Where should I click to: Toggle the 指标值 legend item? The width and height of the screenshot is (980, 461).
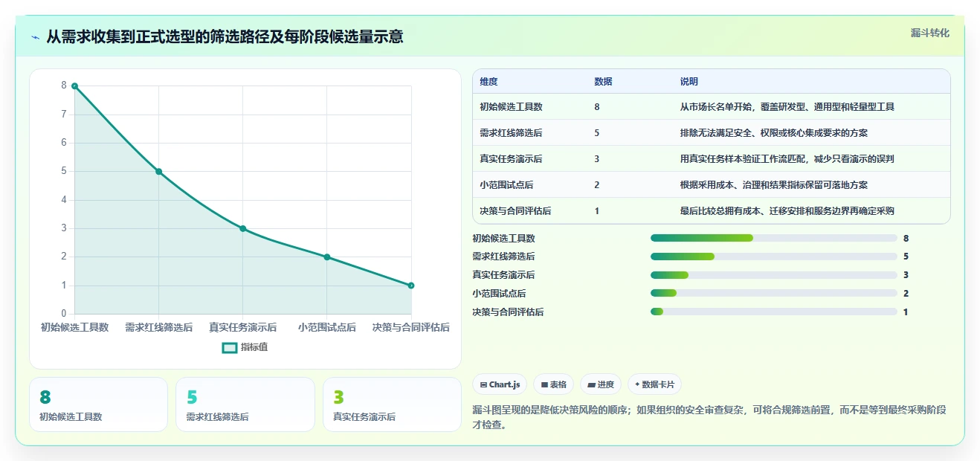coord(245,347)
